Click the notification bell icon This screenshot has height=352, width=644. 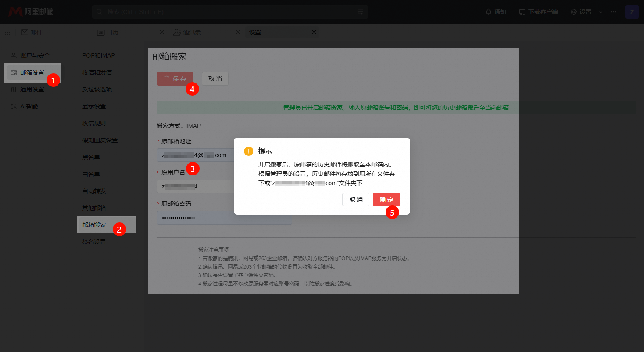click(x=489, y=12)
